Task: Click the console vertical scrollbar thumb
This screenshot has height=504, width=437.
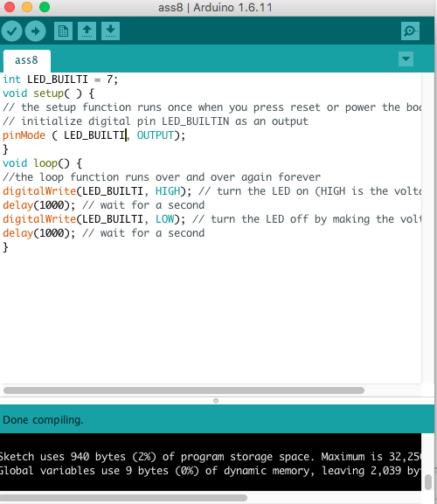Action: point(428,482)
